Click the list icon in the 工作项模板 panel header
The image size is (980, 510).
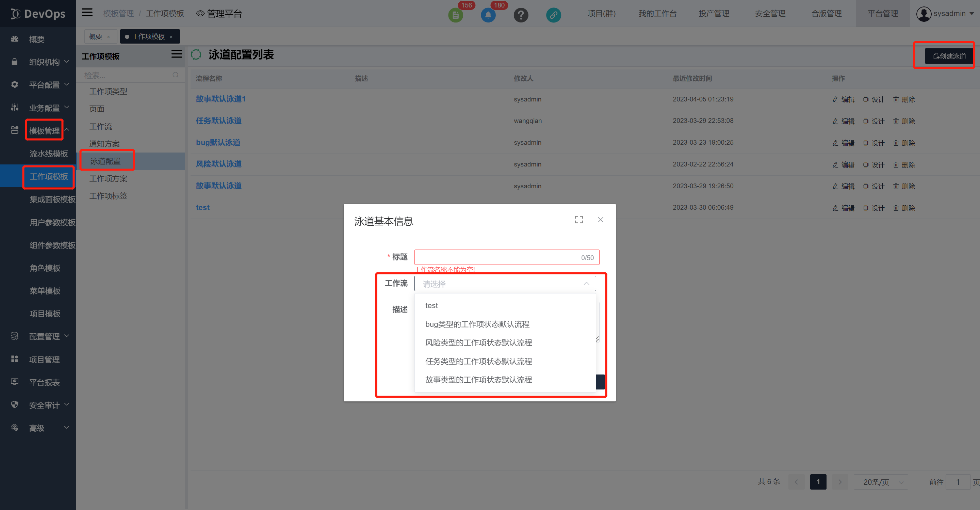(177, 54)
